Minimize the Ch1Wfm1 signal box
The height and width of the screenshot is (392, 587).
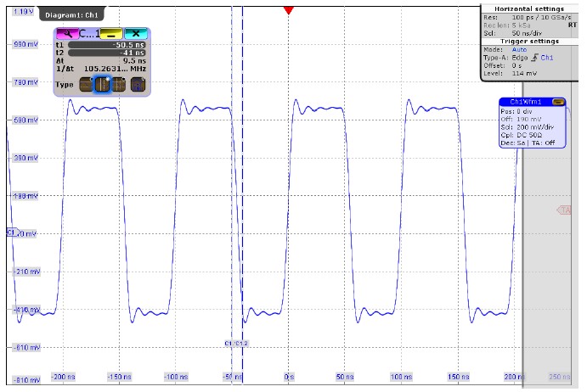pos(557,102)
